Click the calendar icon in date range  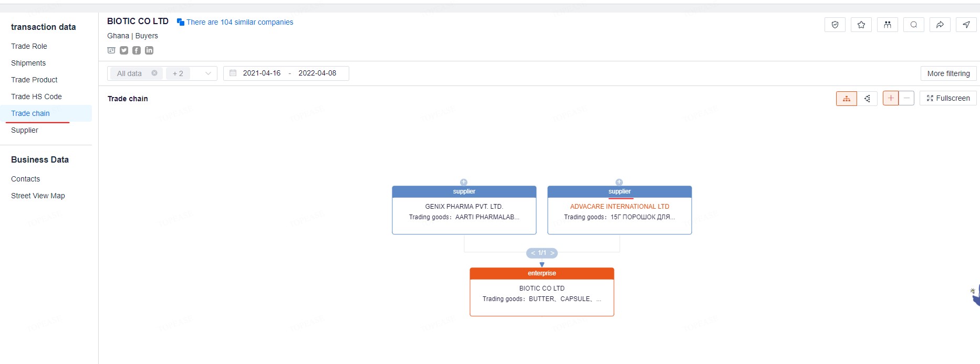coord(233,73)
